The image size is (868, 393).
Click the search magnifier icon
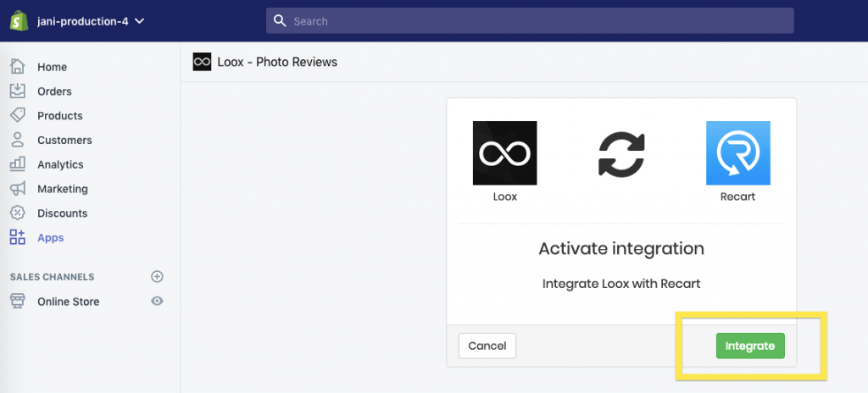(x=280, y=21)
